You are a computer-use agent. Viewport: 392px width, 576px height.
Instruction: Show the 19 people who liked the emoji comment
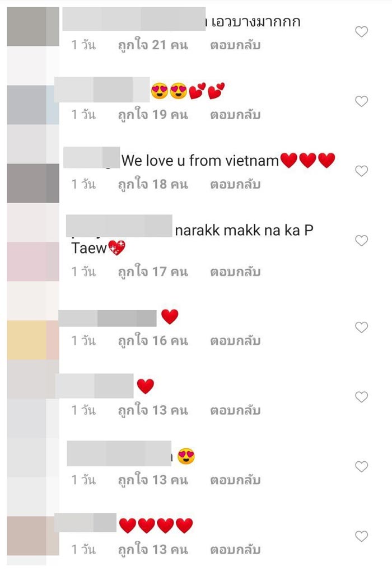pos(153,115)
